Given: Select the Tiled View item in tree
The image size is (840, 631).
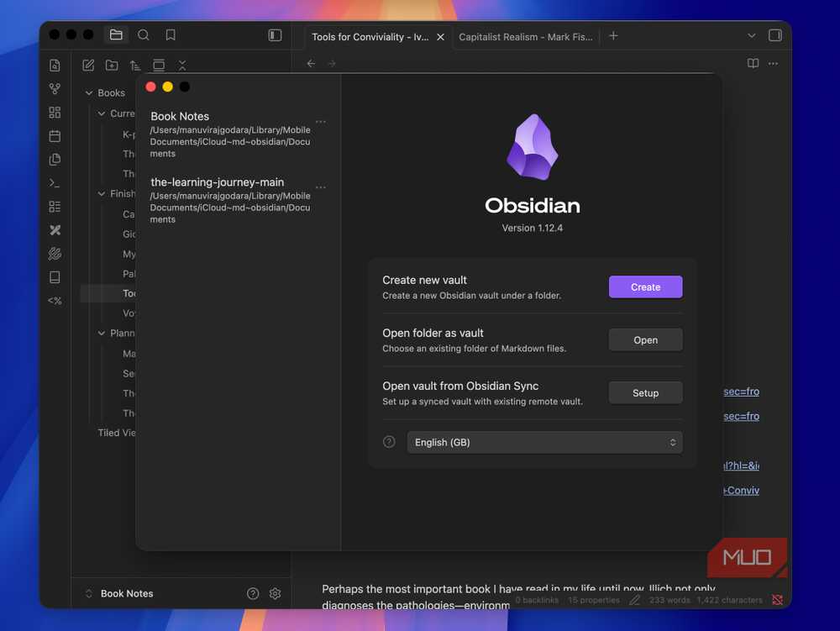Looking at the screenshot, I should pyautogui.click(x=116, y=433).
